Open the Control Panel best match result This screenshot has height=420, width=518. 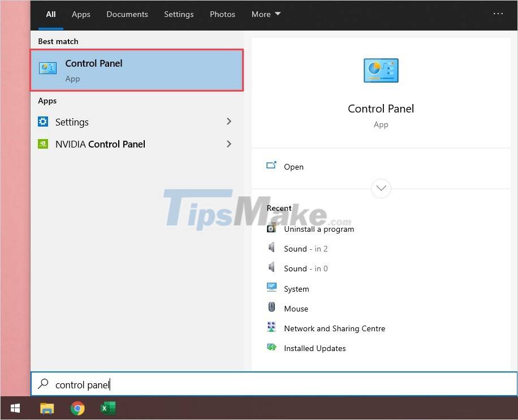coord(137,70)
